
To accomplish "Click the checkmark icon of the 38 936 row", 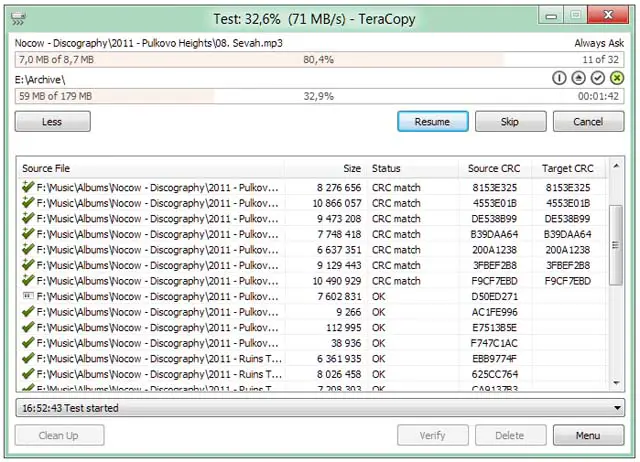I will [28, 342].
